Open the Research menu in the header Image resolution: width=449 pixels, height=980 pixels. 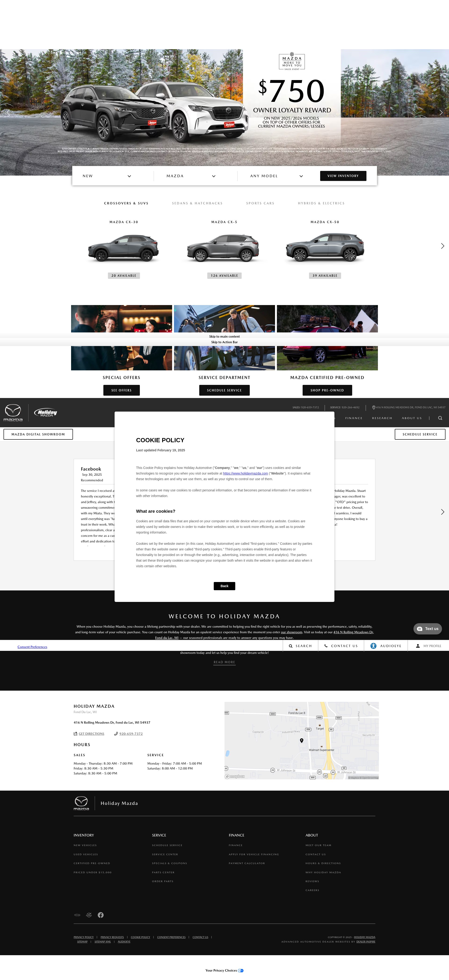[382, 418]
